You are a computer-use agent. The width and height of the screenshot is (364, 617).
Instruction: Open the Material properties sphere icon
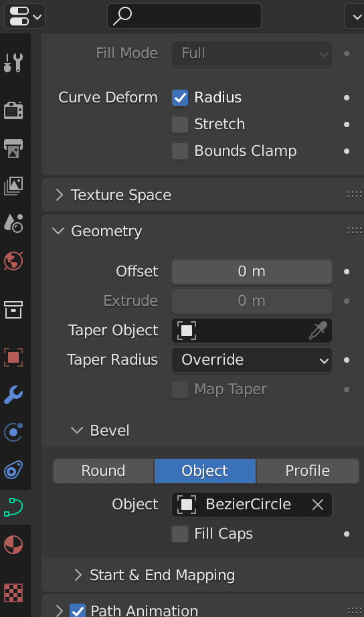(13, 545)
